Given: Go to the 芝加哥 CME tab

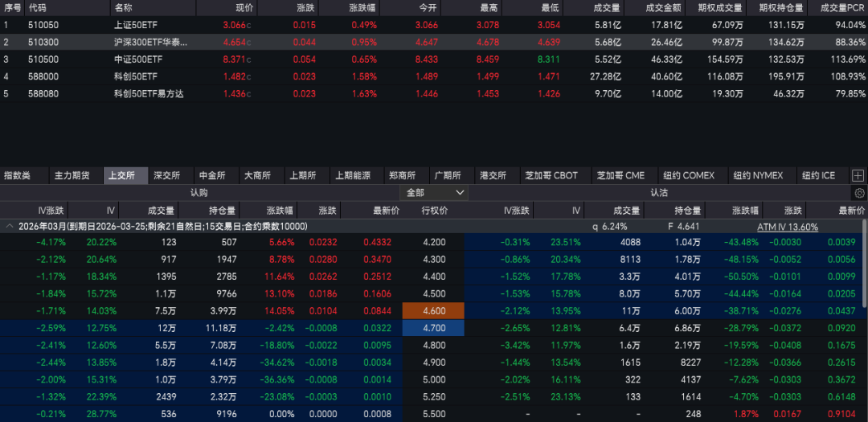Looking at the screenshot, I should tap(620, 175).
